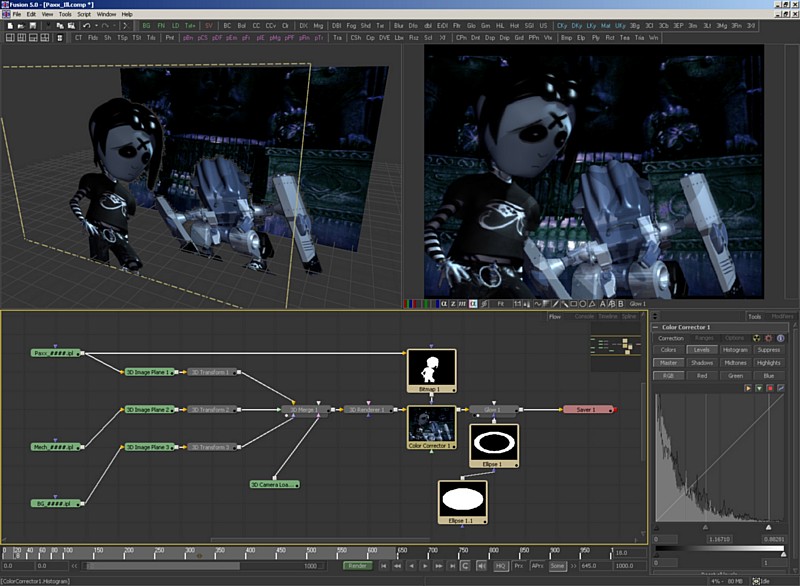Screen dimensions: 800x586
Task: Select the Highlights range button
Action: click(768, 363)
